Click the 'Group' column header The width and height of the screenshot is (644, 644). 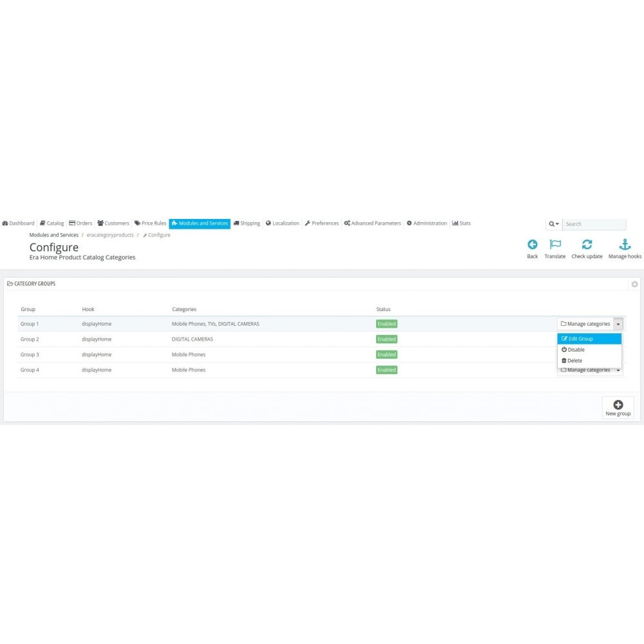click(x=28, y=309)
